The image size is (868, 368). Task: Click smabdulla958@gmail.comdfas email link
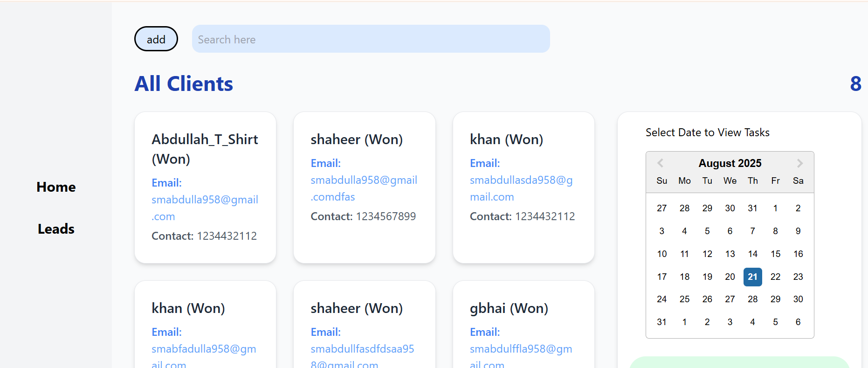(364, 188)
